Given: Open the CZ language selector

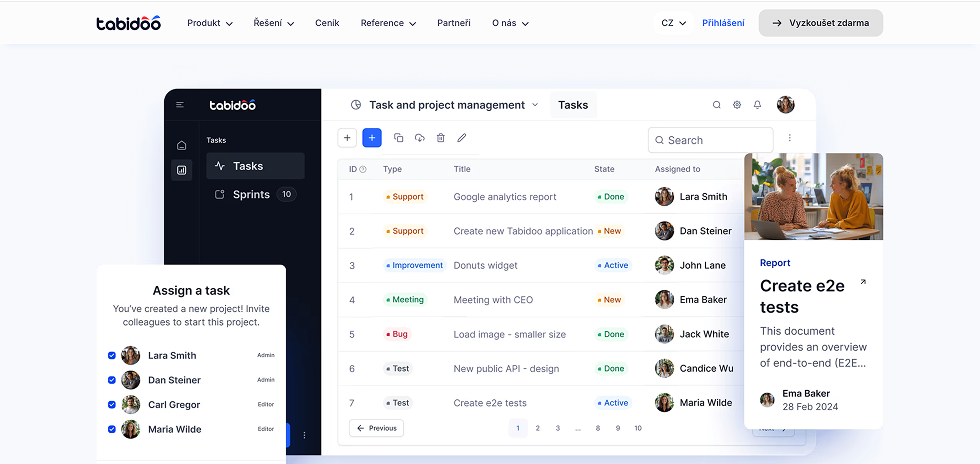Looking at the screenshot, I should pyautogui.click(x=673, y=23).
